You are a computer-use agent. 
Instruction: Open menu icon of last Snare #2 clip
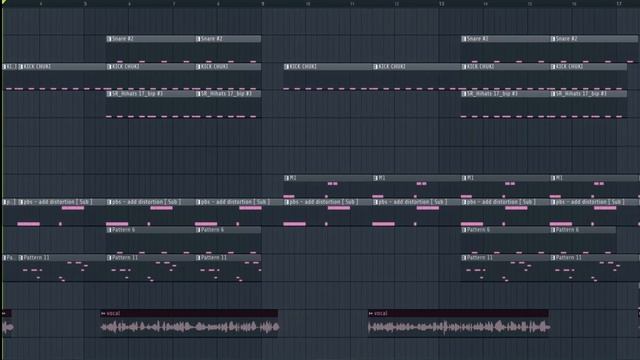pyautogui.click(x=553, y=39)
